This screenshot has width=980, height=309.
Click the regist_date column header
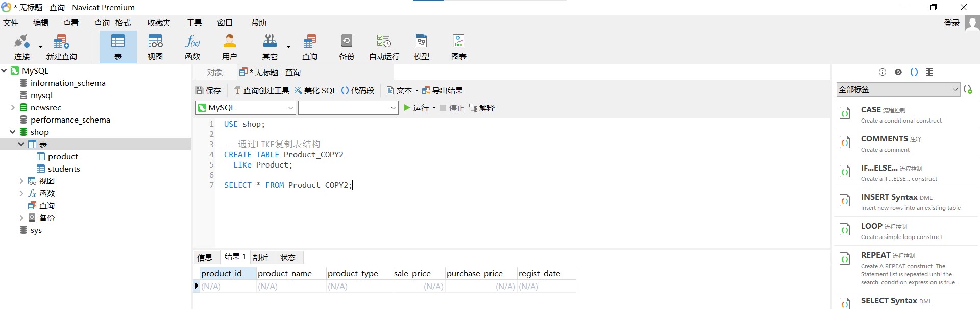click(x=547, y=274)
